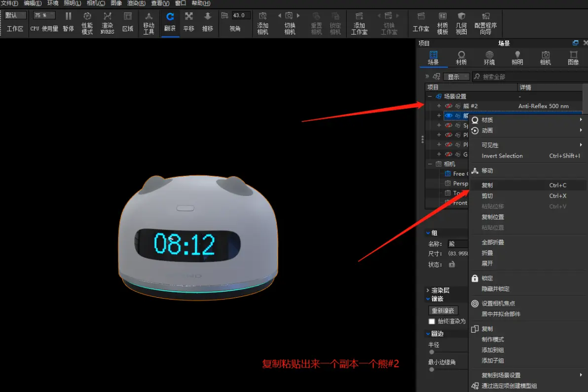
Task: Select the 区域 region render tool
Action: tap(127, 16)
